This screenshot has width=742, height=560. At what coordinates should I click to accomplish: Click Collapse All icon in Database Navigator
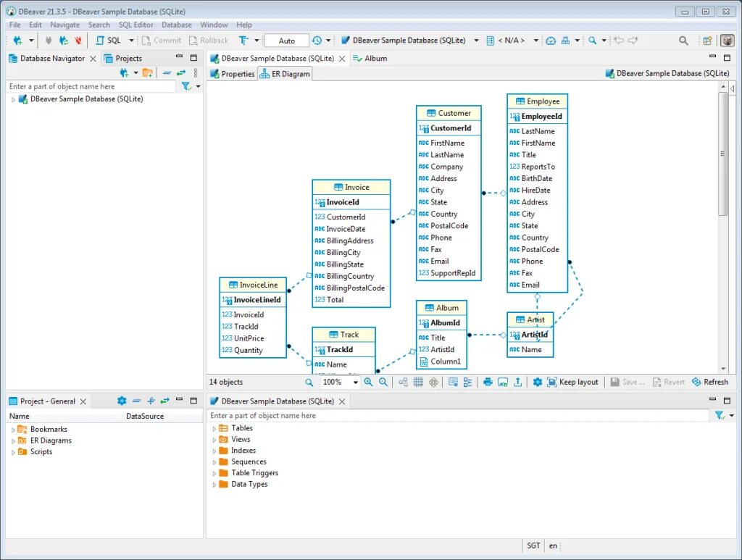click(x=167, y=73)
